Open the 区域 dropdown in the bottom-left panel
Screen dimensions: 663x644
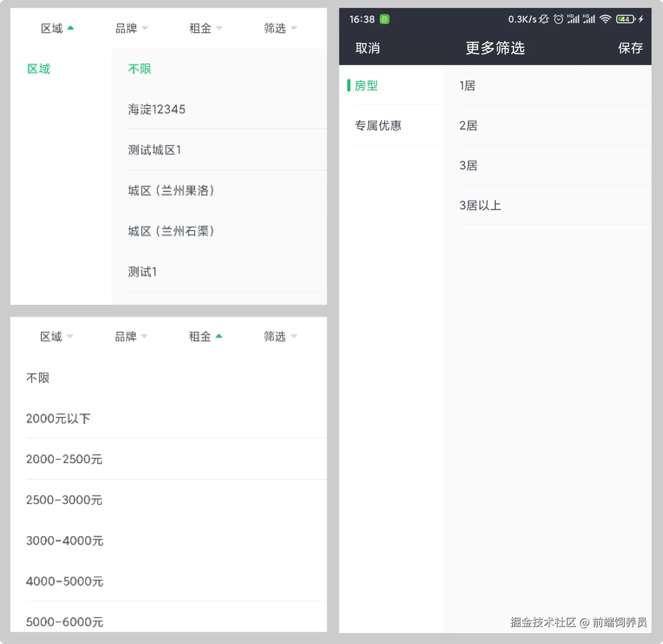(x=57, y=337)
